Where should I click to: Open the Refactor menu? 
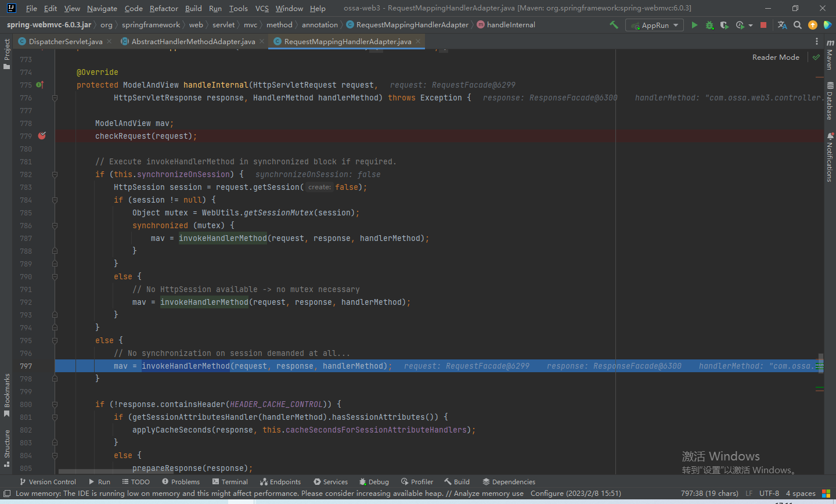164,8
